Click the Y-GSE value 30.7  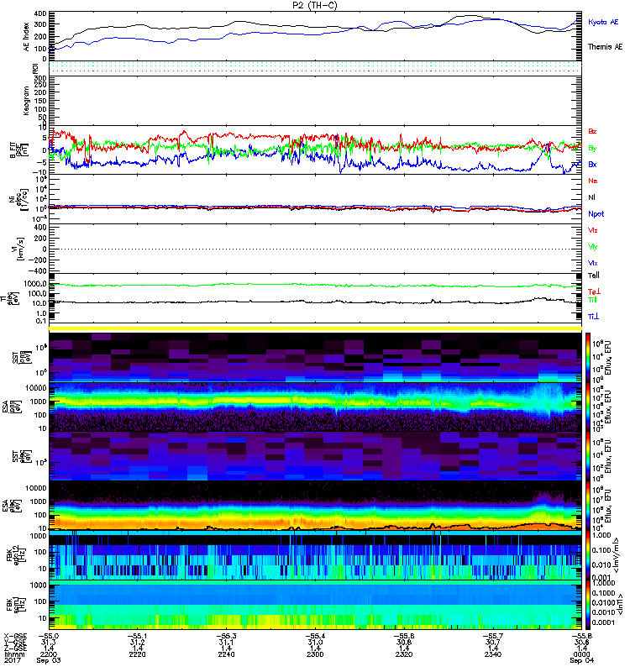click(493, 642)
